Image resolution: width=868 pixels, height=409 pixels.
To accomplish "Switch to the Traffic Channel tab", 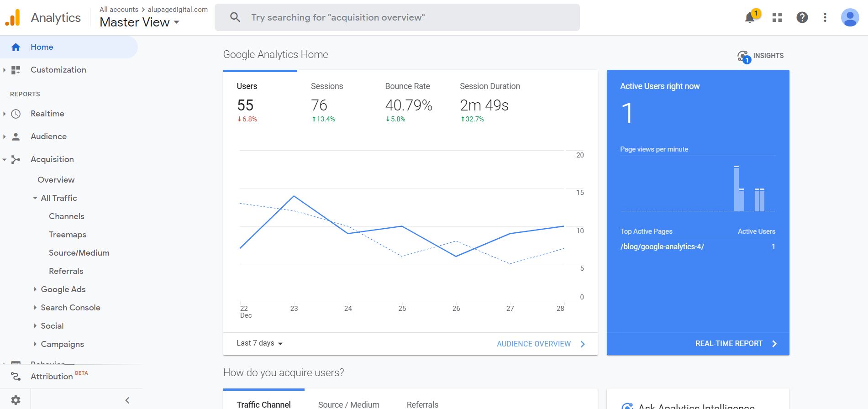I will click(x=263, y=404).
